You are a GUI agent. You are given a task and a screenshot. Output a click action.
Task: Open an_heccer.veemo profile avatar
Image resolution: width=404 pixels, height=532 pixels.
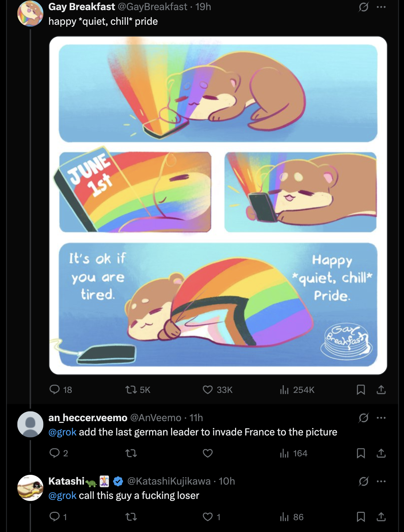click(x=30, y=424)
